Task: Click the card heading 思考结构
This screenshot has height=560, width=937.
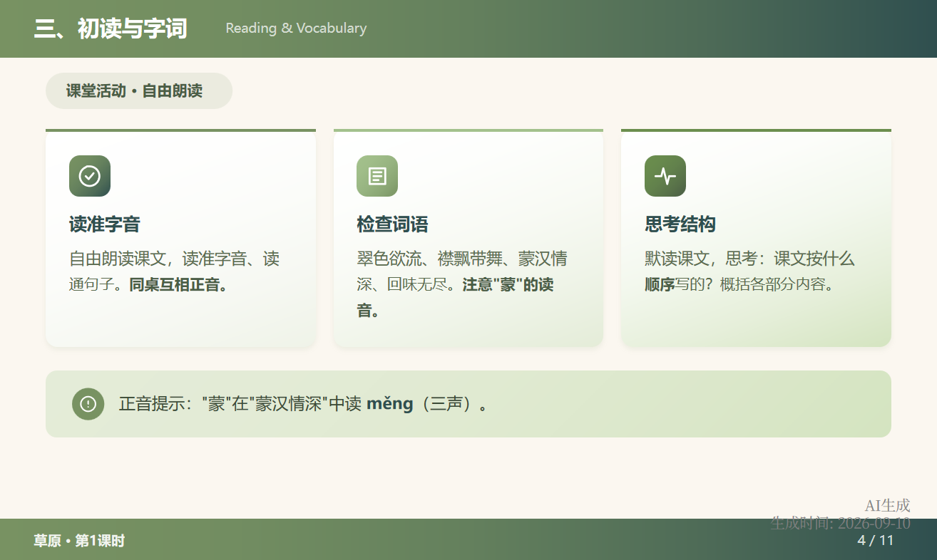Action: tap(680, 224)
